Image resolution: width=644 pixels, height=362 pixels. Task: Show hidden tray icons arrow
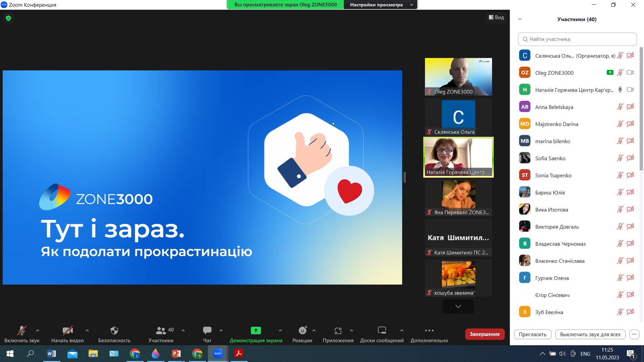click(542, 354)
